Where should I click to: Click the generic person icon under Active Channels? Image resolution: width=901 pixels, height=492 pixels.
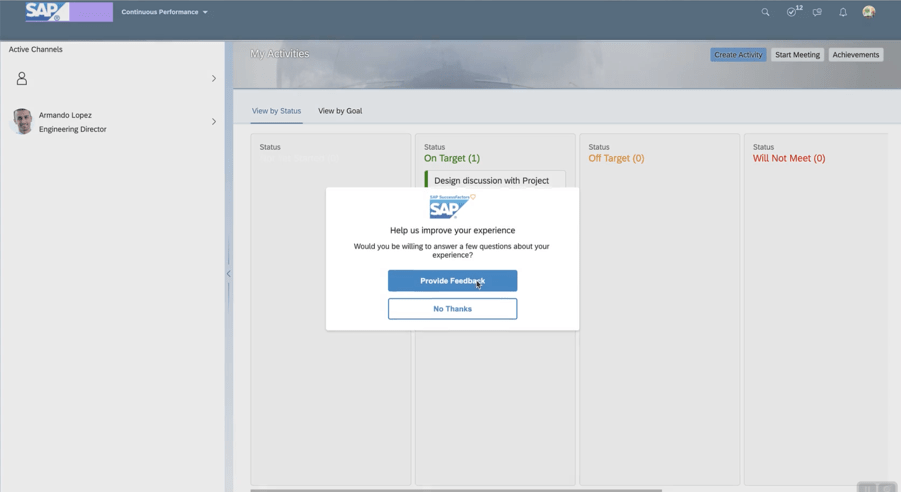pos(22,78)
